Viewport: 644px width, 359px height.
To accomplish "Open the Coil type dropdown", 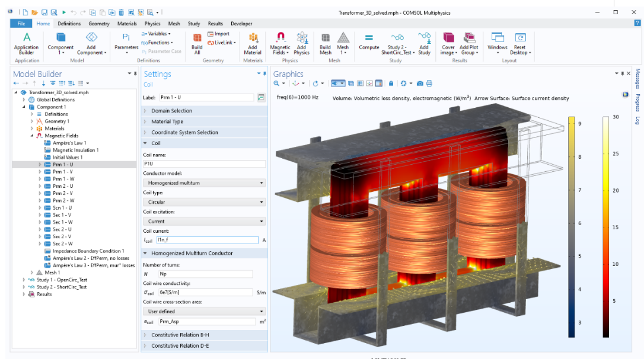I will (204, 202).
